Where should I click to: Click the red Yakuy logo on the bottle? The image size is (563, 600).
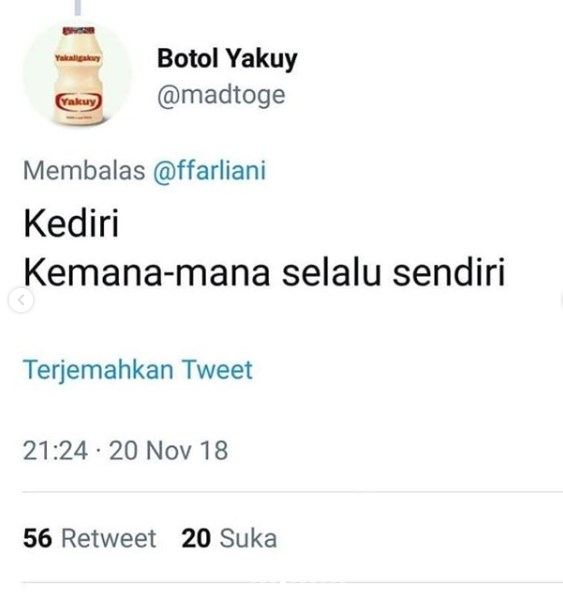click(x=79, y=102)
